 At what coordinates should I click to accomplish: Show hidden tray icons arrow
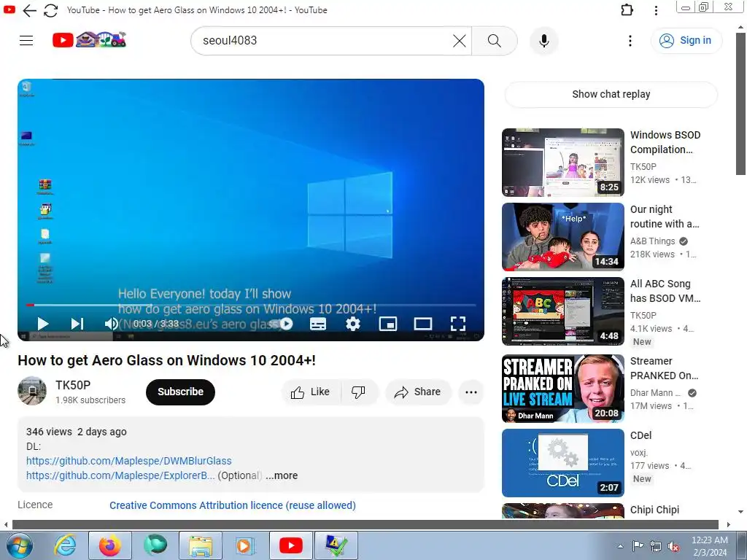tap(620, 546)
